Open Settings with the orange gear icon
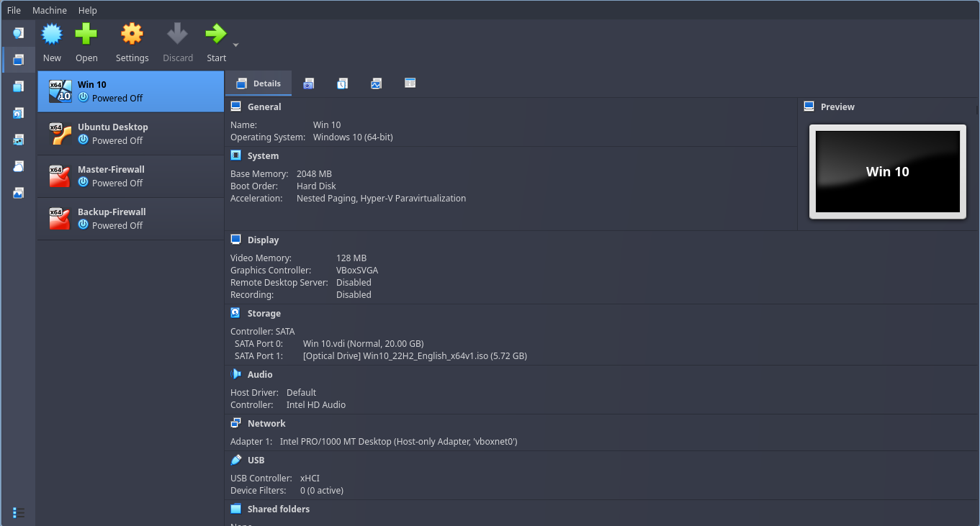The height and width of the screenshot is (526, 980). tap(132, 35)
